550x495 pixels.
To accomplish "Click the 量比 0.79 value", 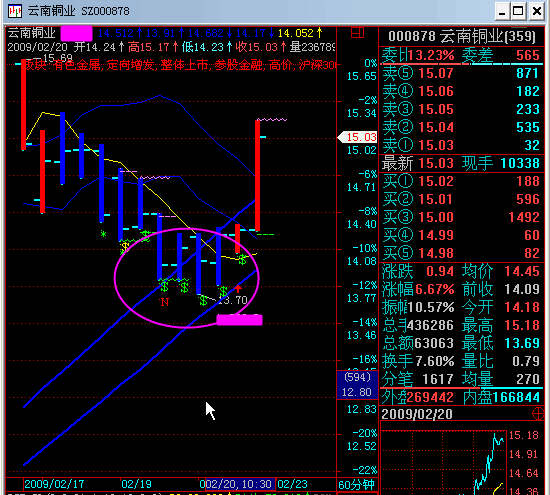I will coord(526,361).
